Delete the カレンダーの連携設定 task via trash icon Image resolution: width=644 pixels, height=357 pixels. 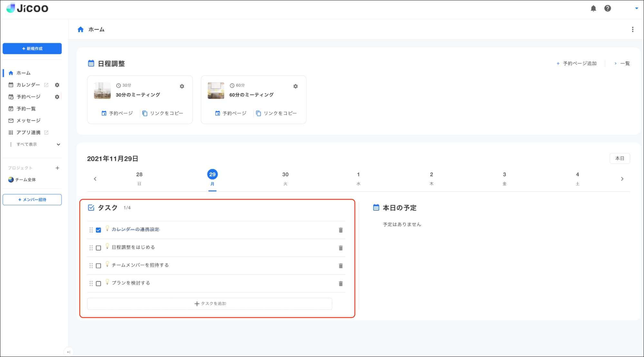click(341, 230)
